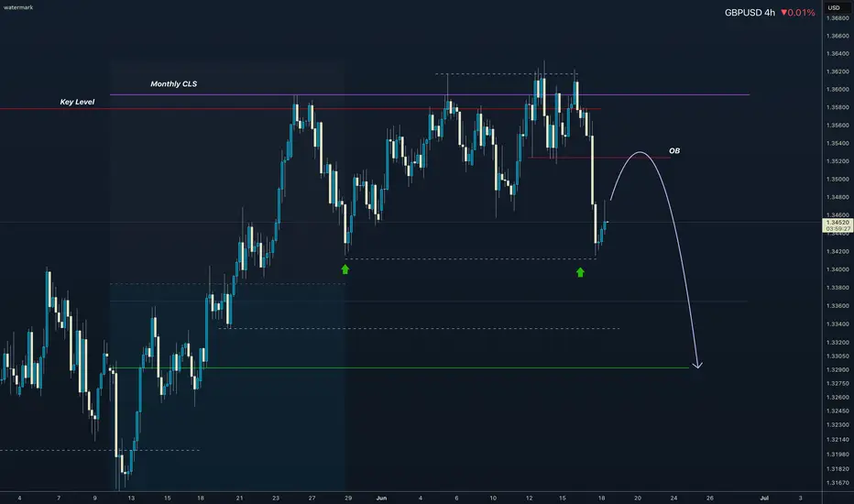Select the Monthly CLS text annotation

click(x=174, y=84)
